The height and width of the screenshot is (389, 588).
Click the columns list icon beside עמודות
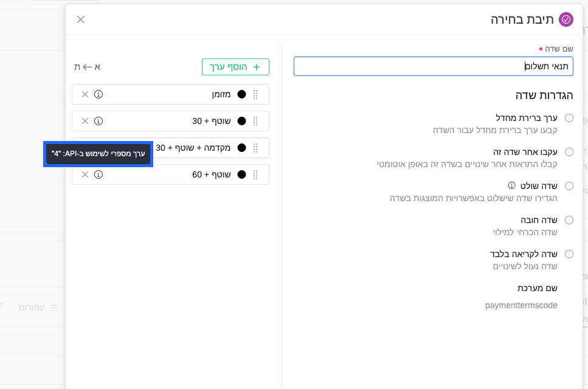point(54,308)
